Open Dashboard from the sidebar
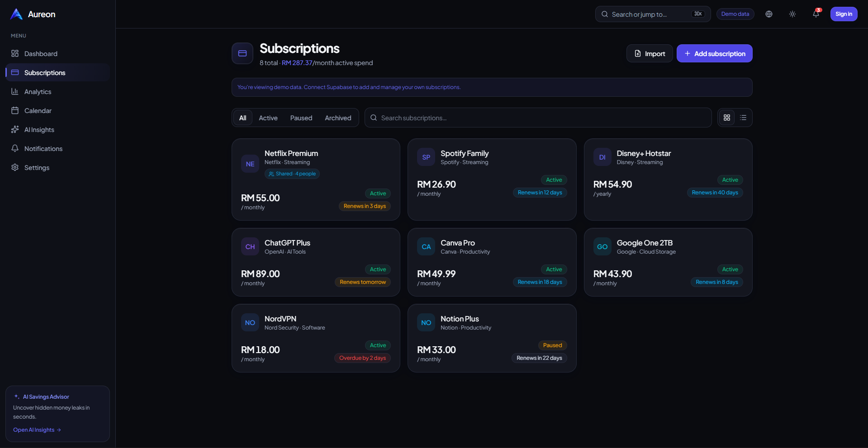The image size is (868, 448). click(57, 54)
